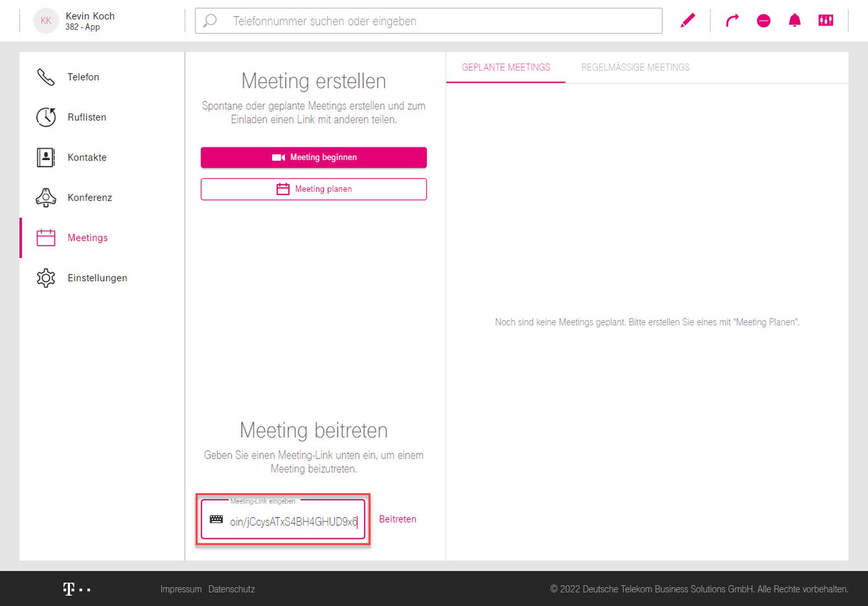Screen dimensions: 868x606
Task: Click keyboard icon in meeting link field
Action: click(216, 519)
